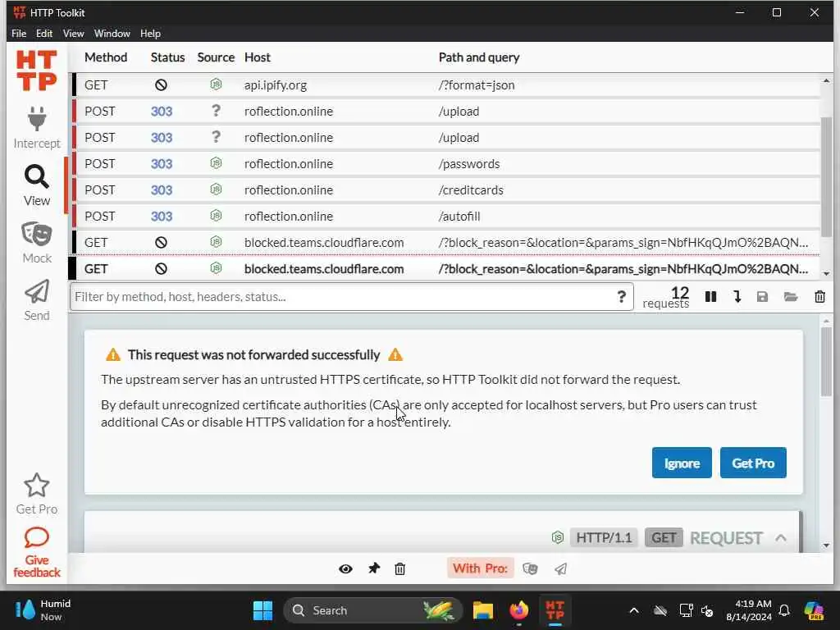Image resolution: width=840 pixels, height=630 pixels.
Task: Click the details pane vertical scrollbar thumb
Action: point(826,362)
